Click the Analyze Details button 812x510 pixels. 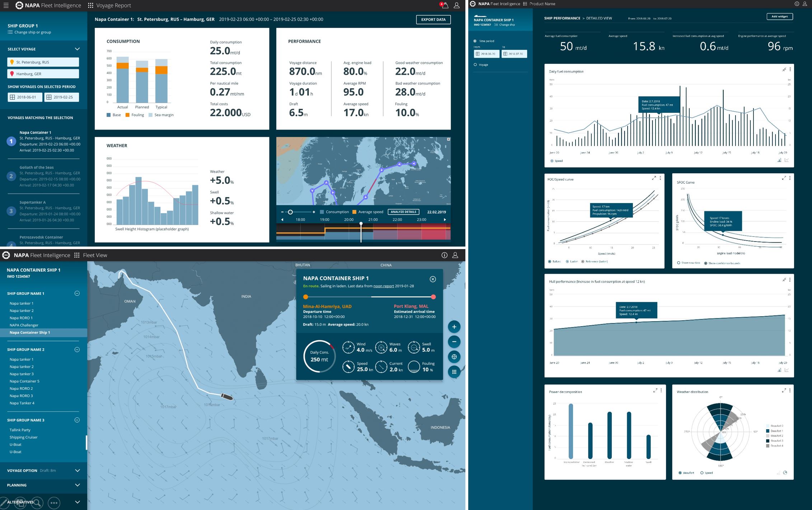click(x=403, y=212)
